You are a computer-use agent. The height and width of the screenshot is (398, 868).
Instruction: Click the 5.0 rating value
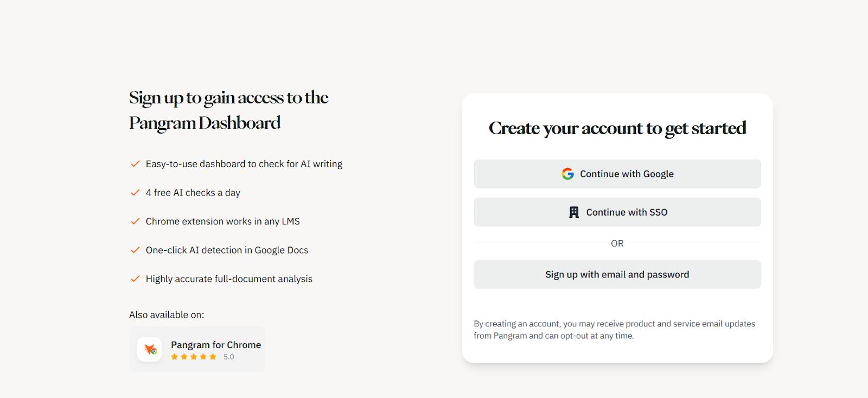point(229,357)
